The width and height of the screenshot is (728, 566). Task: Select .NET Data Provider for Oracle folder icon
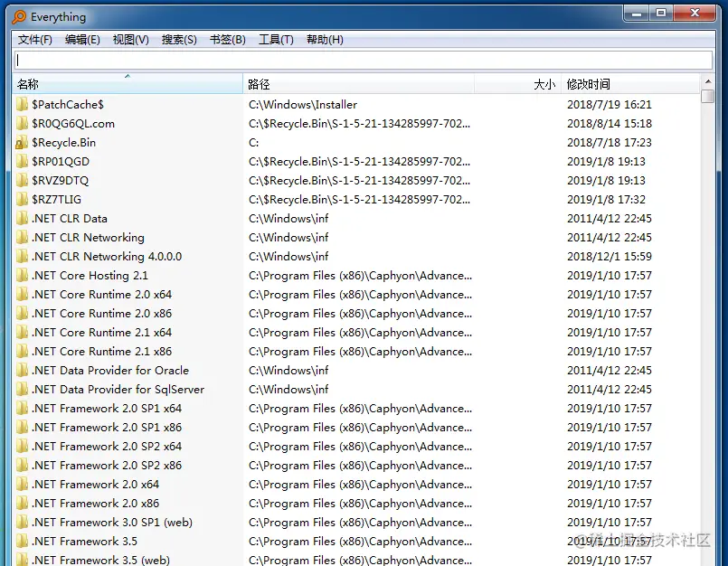(22, 371)
